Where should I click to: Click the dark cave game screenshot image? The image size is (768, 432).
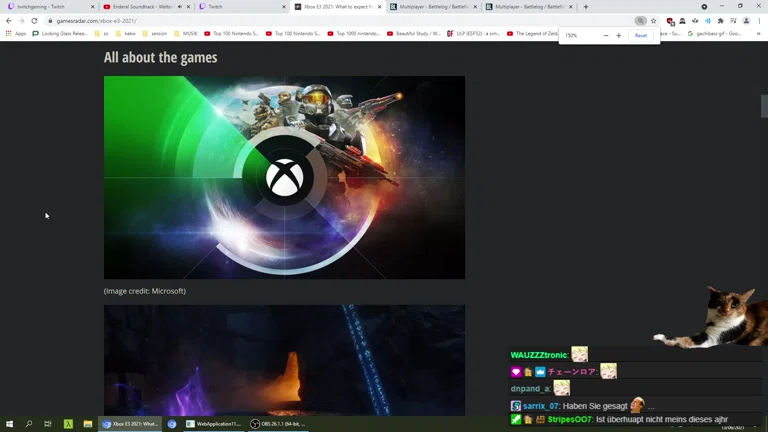[285, 360]
